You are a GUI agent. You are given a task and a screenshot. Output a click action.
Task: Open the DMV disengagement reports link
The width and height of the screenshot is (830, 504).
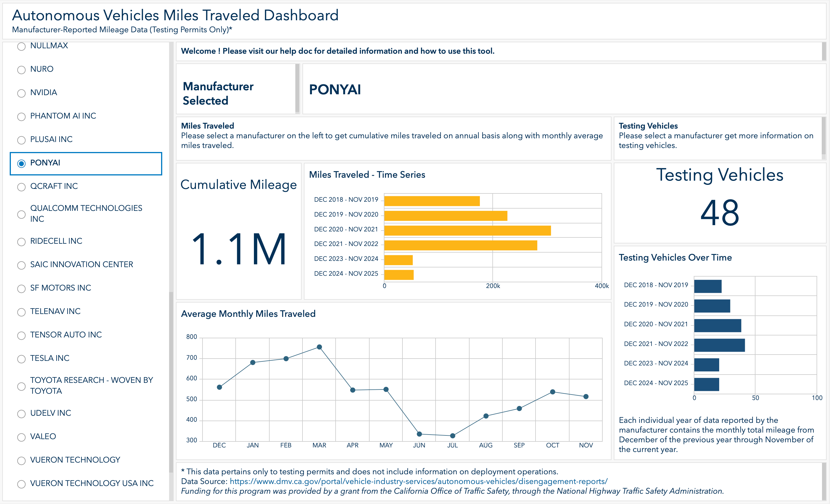(418, 481)
